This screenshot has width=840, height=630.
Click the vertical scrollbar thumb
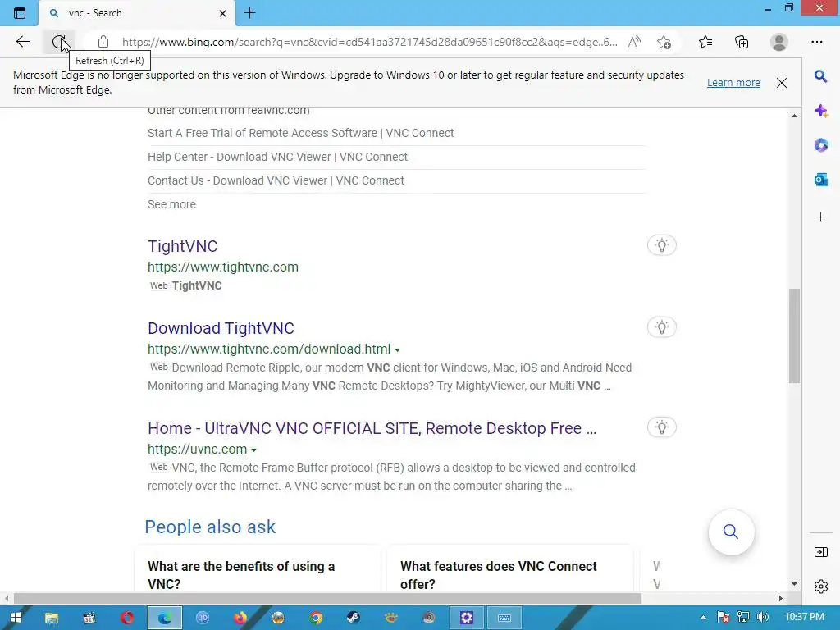point(794,336)
